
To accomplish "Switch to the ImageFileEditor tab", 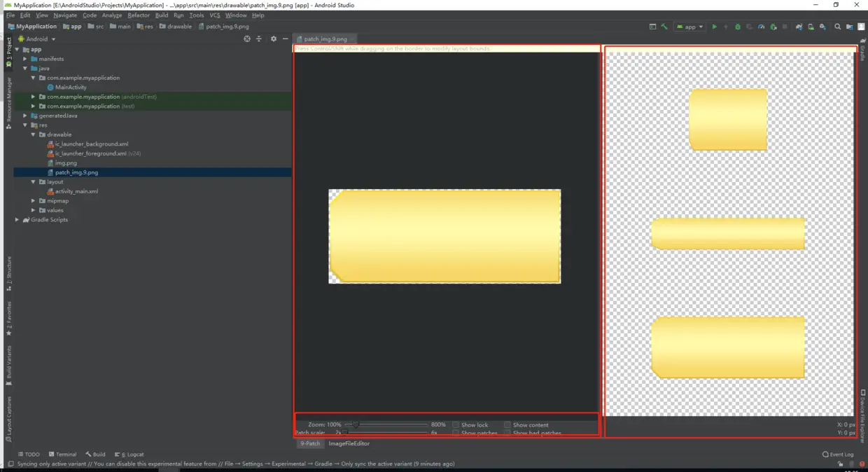I will pos(349,443).
